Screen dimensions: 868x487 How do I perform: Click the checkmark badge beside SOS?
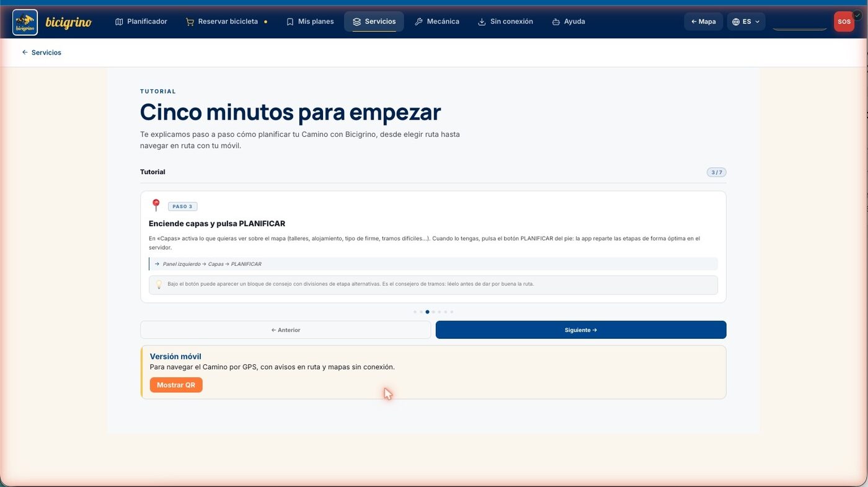click(857, 15)
